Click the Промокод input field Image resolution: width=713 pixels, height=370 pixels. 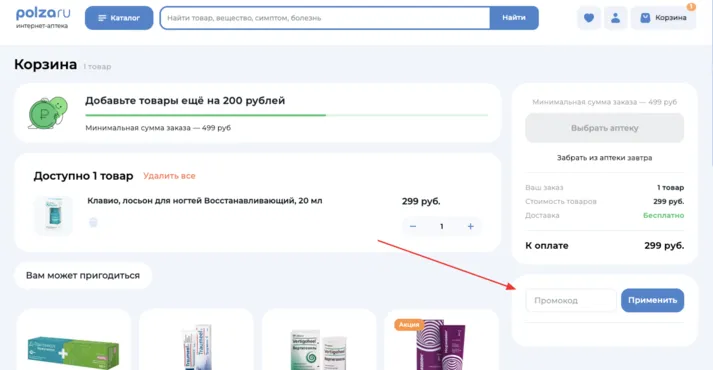[x=571, y=300]
